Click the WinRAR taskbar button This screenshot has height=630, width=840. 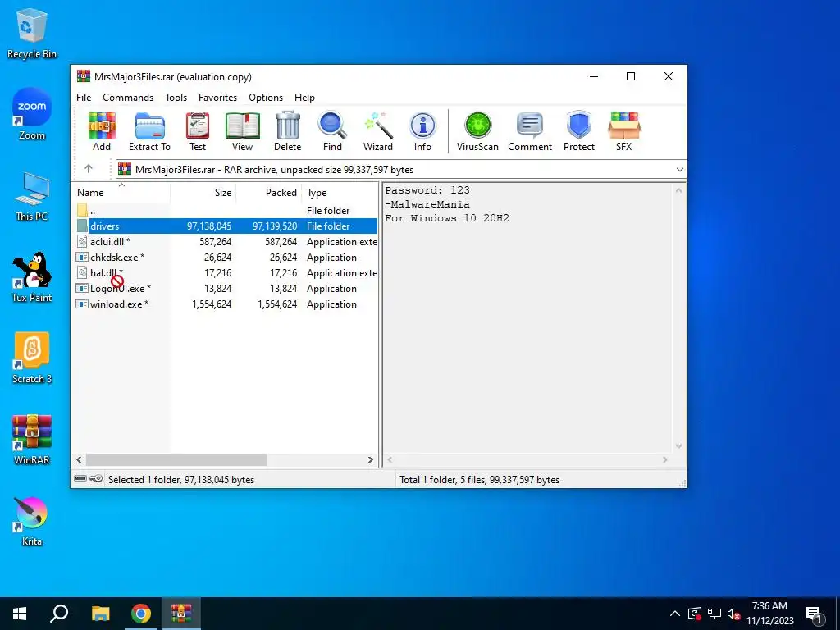pos(181,614)
